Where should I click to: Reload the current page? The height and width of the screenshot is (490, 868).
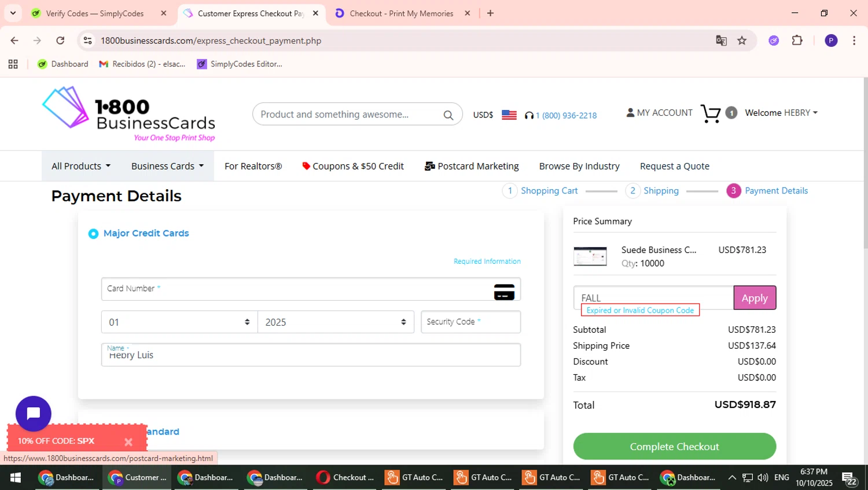[60, 40]
